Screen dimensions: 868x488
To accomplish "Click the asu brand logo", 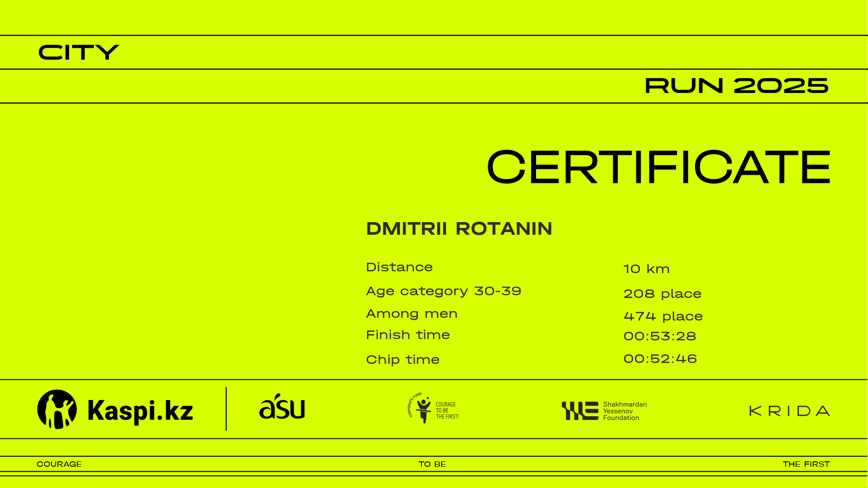I will [282, 407].
